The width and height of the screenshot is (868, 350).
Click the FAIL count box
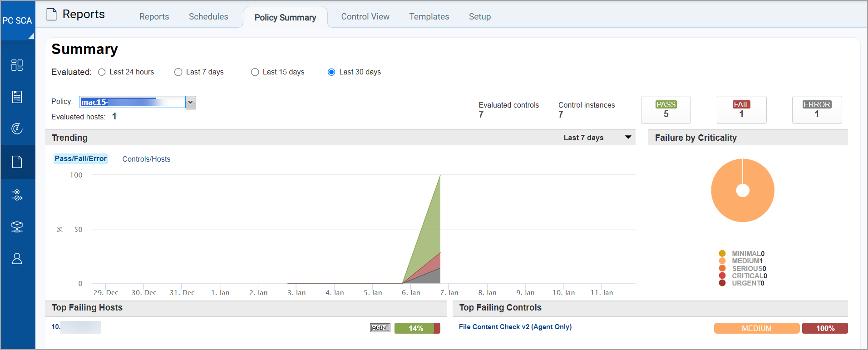[741, 110]
